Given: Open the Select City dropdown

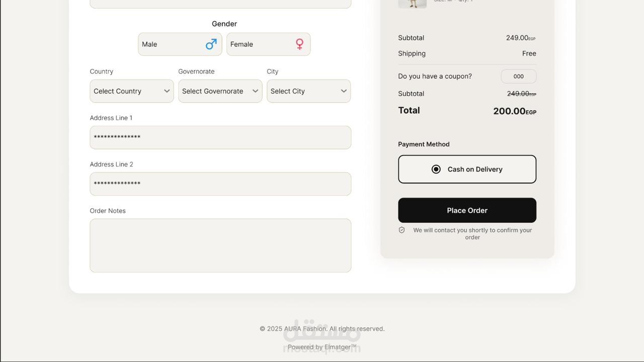Looking at the screenshot, I should tap(308, 91).
